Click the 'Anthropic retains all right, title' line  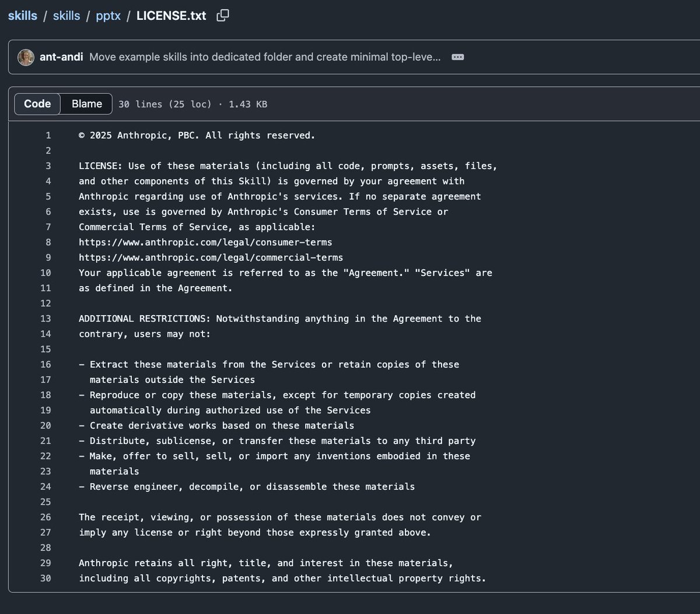point(266,563)
